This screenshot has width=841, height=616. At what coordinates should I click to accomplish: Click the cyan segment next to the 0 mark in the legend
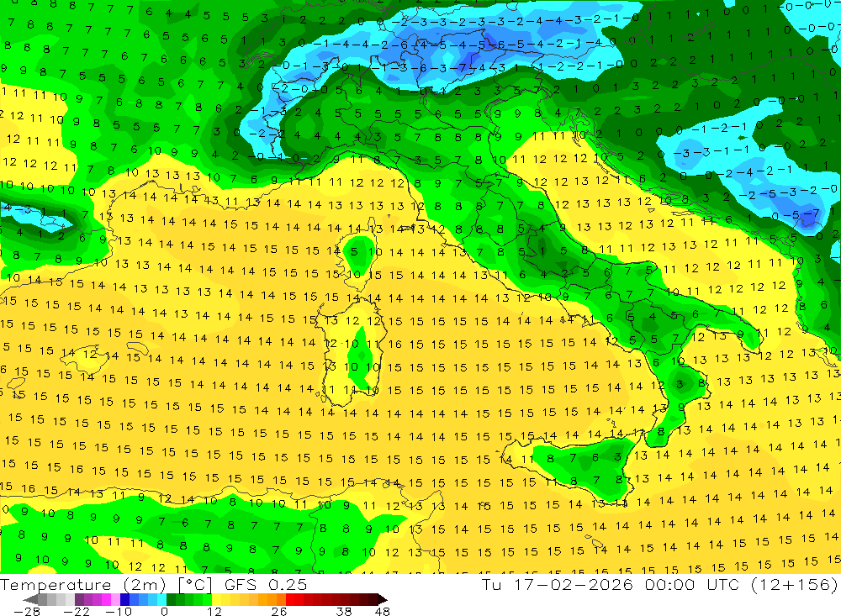coord(161,599)
